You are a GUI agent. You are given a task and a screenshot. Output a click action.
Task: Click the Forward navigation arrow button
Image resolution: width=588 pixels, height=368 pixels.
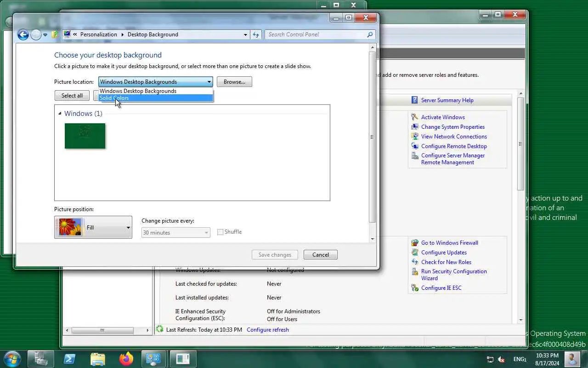pyautogui.click(x=36, y=34)
